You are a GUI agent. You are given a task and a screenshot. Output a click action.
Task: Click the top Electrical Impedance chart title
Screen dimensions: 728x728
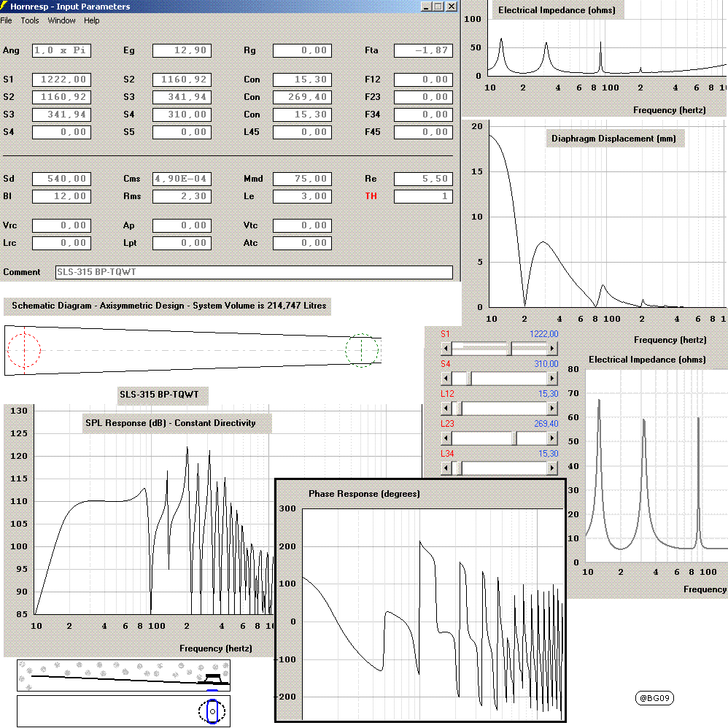pos(557,10)
